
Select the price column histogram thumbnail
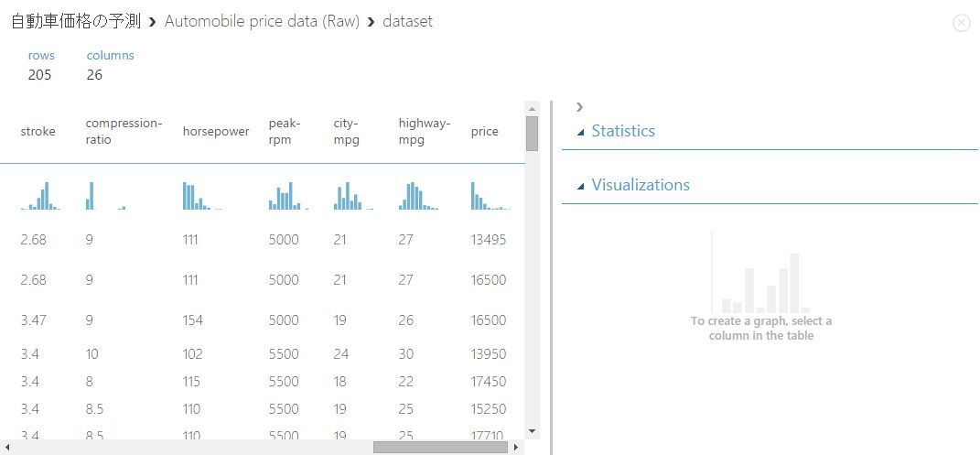click(x=489, y=197)
